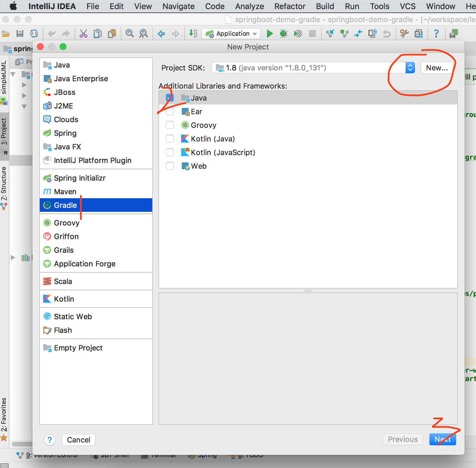Select Static Web project type
Viewport: 476px width, 468px height.
(x=96, y=317)
